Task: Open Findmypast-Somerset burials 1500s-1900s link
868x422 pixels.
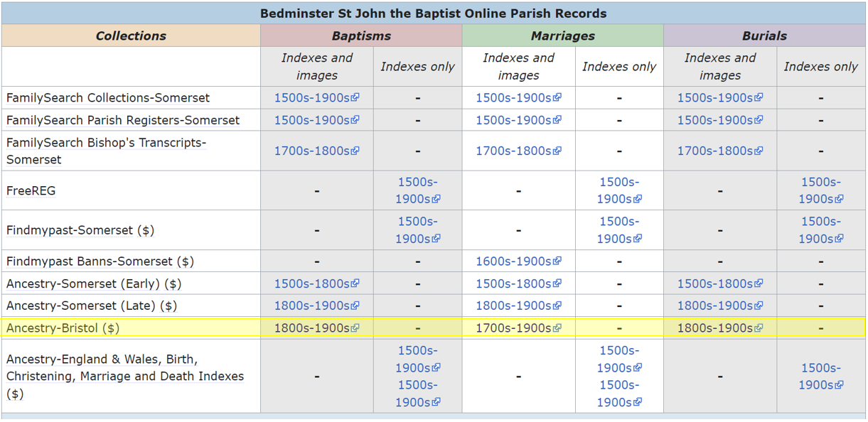Action: (821, 230)
